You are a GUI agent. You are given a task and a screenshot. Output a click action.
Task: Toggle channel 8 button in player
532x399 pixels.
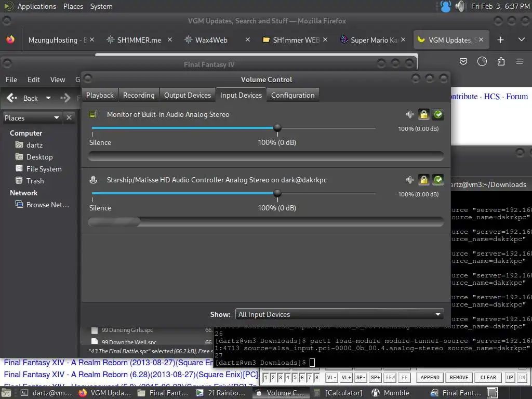(x=316, y=377)
